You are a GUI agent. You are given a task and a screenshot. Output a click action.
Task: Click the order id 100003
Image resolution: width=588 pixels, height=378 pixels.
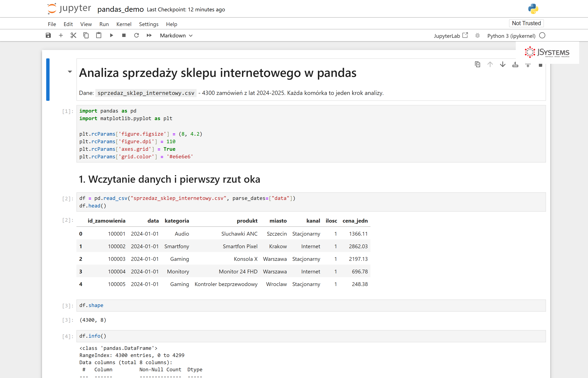[x=117, y=259]
